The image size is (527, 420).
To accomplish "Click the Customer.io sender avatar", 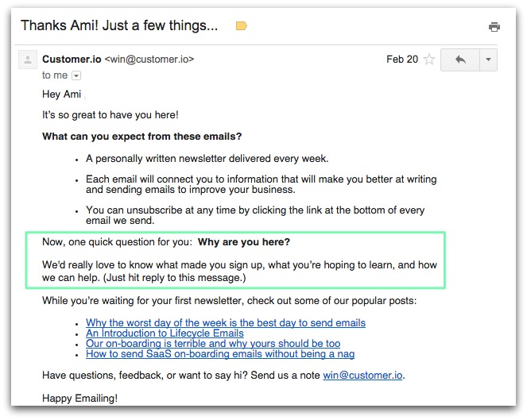I will pos(28,60).
